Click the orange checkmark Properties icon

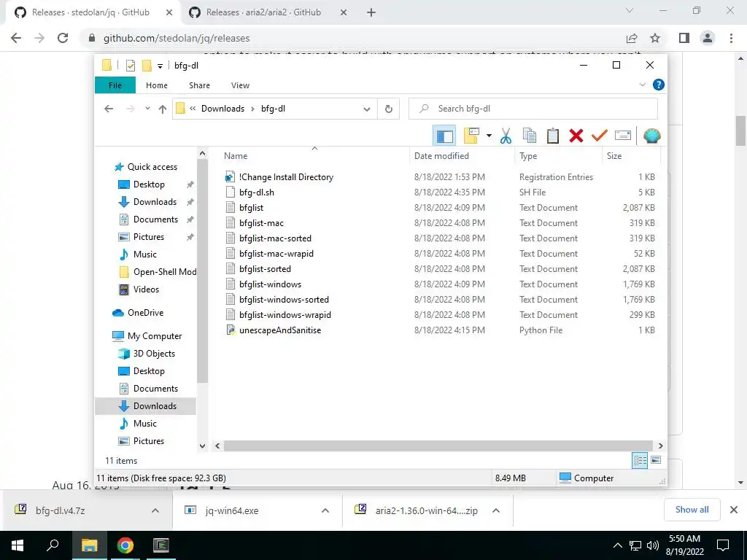(x=600, y=136)
